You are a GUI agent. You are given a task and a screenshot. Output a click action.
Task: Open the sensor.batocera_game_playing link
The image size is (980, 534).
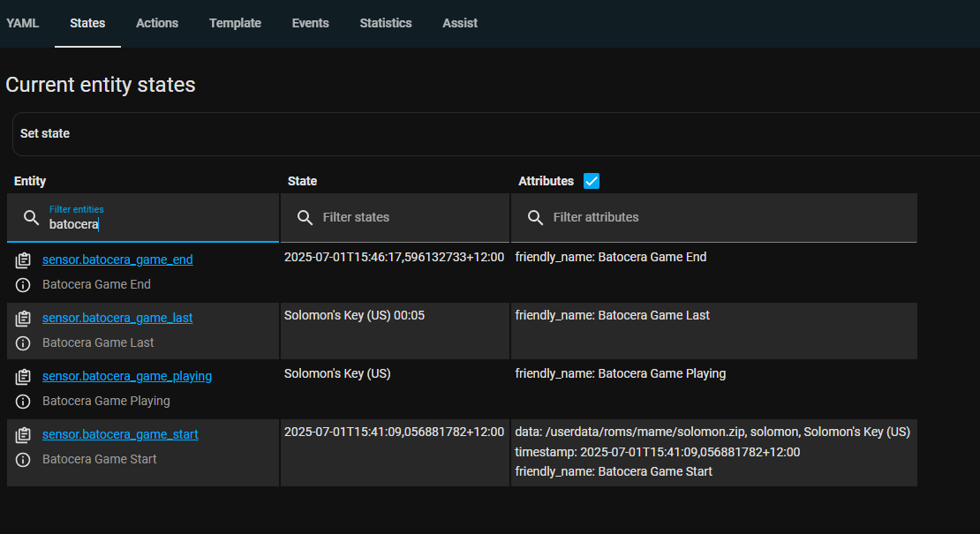[127, 376]
